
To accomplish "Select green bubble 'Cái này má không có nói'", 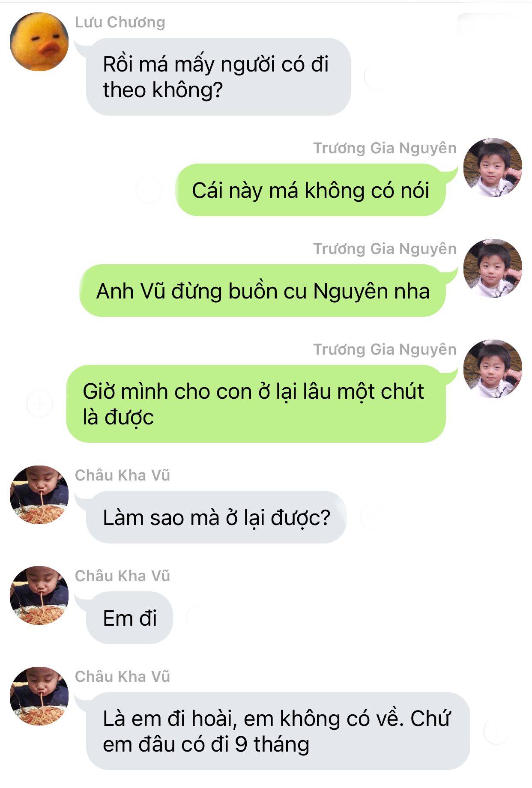I will 311,190.
